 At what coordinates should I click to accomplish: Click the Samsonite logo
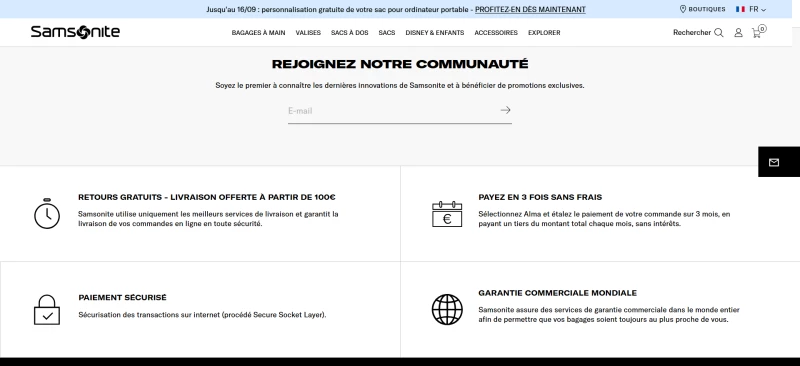click(x=75, y=32)
